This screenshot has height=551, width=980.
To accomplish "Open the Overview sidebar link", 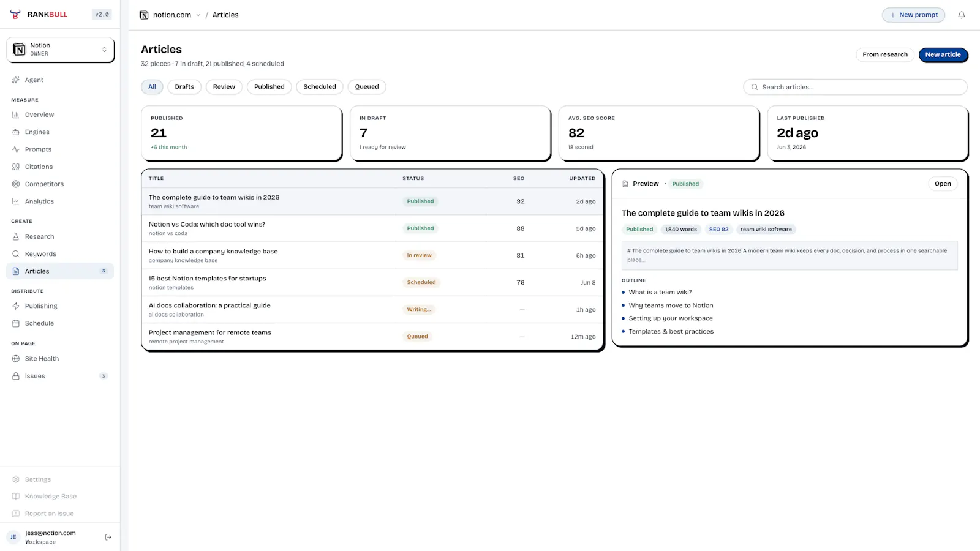I will tap(60, 114).
